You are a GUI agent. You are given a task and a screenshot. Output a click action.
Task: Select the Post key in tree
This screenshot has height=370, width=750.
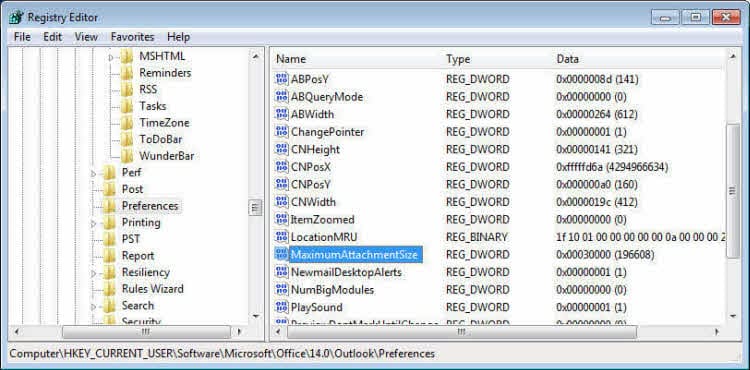[132, 189]
